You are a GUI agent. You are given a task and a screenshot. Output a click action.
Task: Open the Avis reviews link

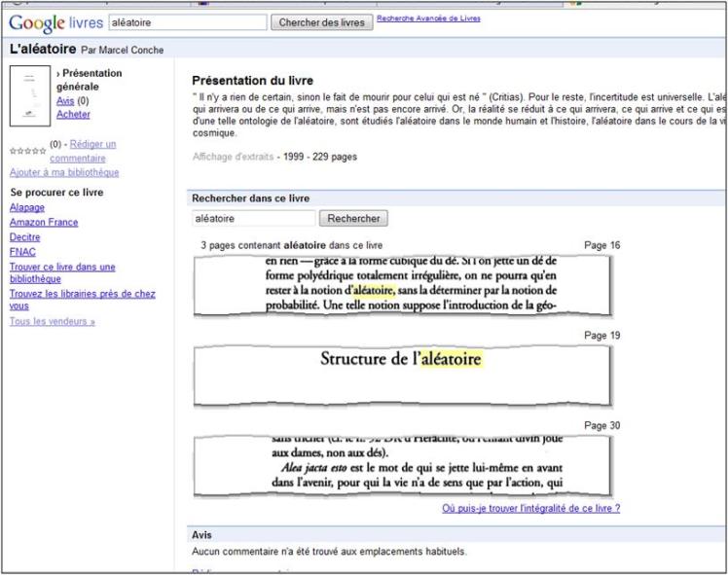tap(65, 100)
